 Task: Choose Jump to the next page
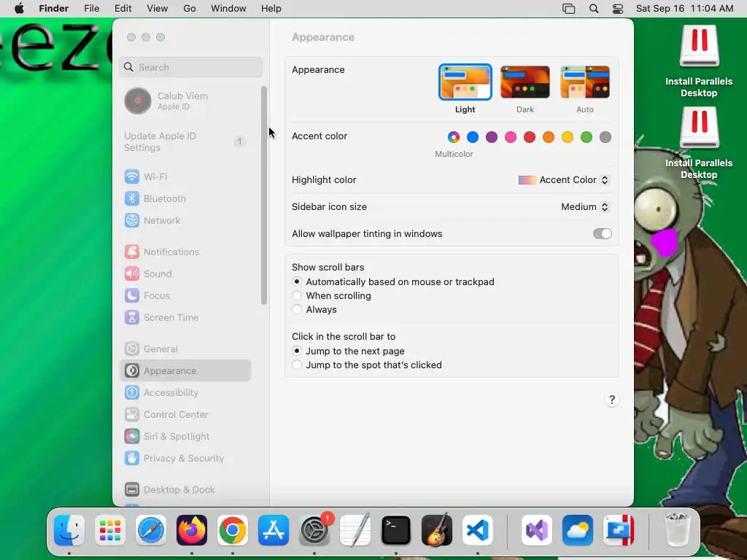click(x=297, y=351)
